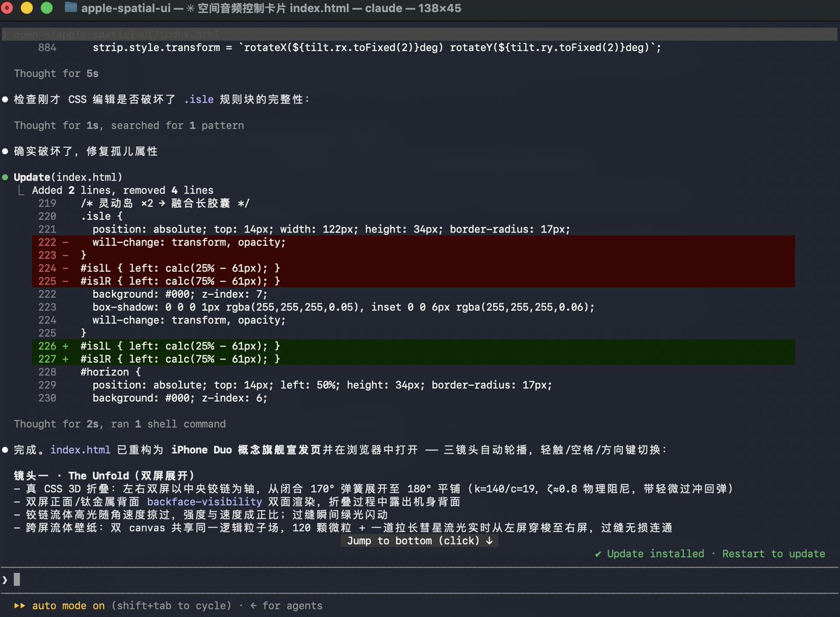The image size is (840, 617).
Task: Click "检查刚才 CSS 编辑是否破坏了" message line
Action: coord(162,99)
